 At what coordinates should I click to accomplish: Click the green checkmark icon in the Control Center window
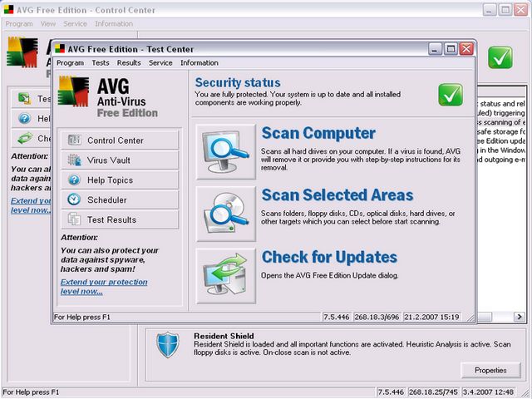[500, 57]
